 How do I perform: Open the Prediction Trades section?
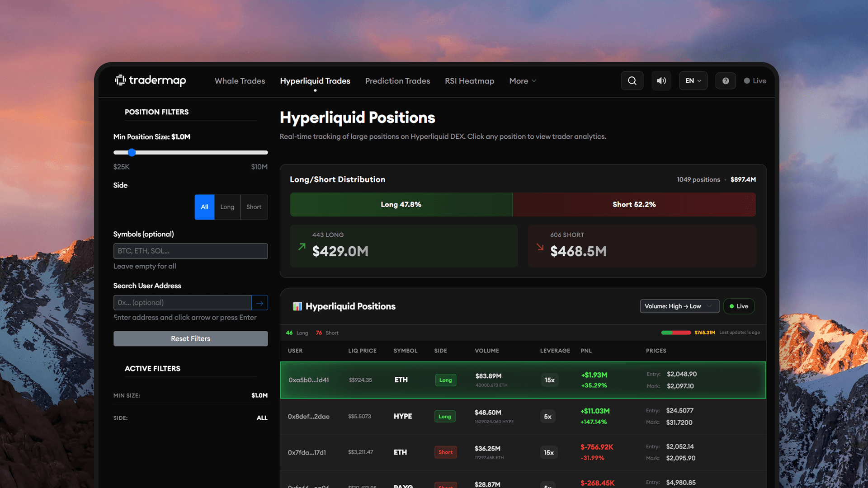tap(397, 80)
